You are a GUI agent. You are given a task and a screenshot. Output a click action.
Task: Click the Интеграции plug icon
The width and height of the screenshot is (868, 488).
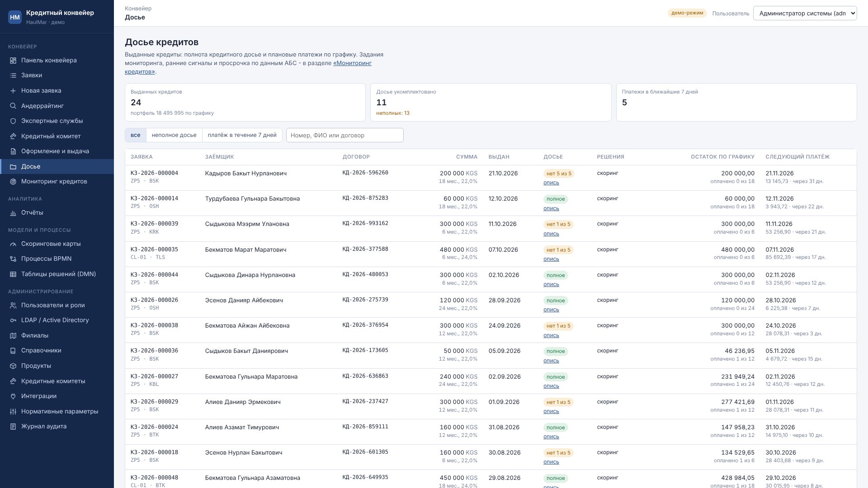click(x=13, y=396)
